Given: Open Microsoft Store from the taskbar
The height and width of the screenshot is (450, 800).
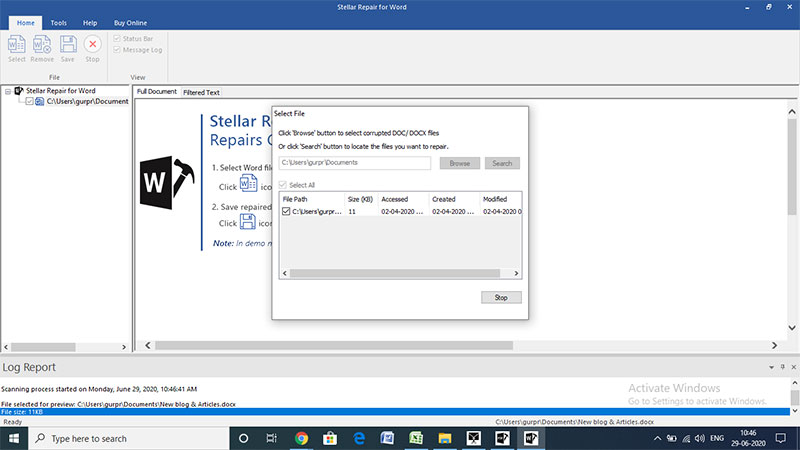Looking at the screenshot, I should (330, 438).
